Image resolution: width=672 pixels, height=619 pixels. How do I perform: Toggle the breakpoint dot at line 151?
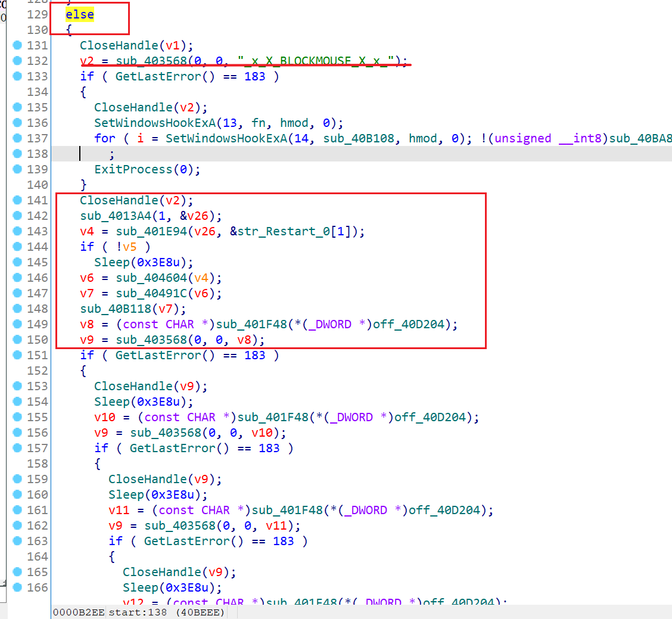[17, 355]
